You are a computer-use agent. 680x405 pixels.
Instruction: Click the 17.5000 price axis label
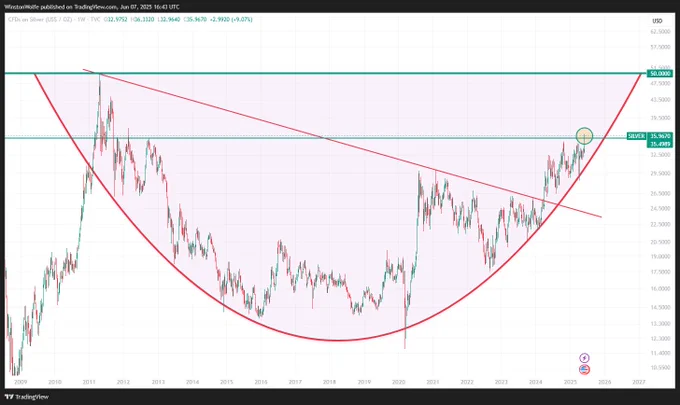[660, 272]
